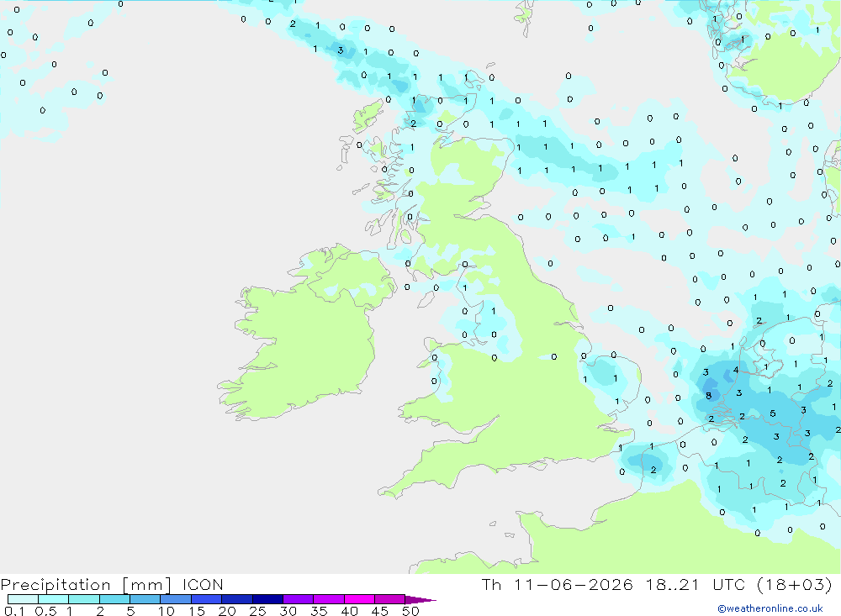
Task: Select the 35–40 mm legend color swatch
Action: [329, 599]
